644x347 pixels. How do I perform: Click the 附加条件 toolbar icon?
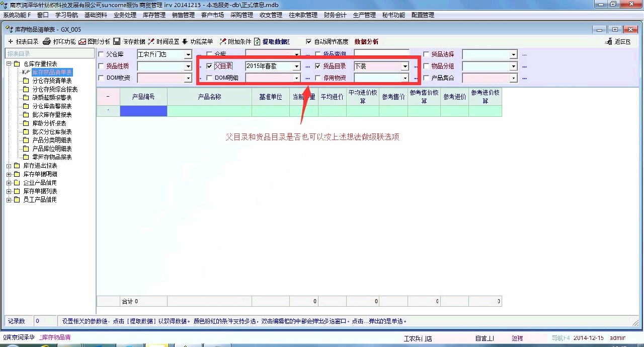[x=223, y=42]
